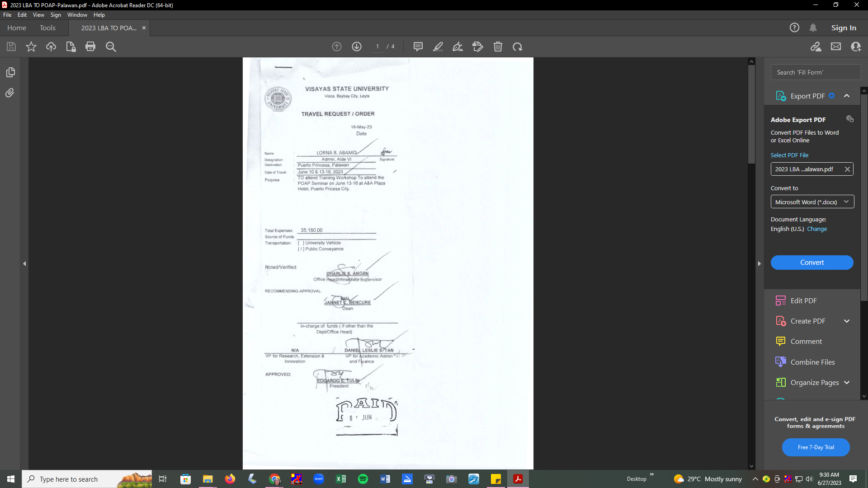Click the Search Fill Form field

click(x=816, y=72)
